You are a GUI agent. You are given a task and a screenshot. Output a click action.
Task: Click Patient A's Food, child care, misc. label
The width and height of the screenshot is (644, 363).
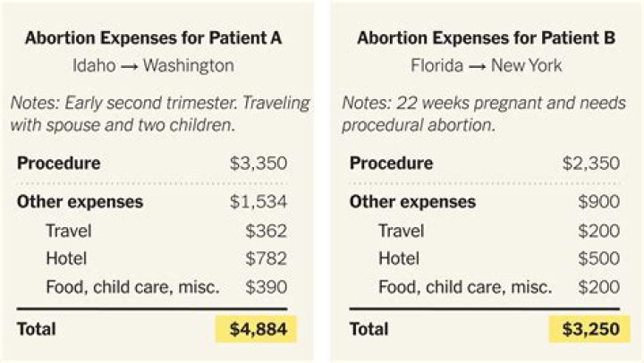click(132, 287)
